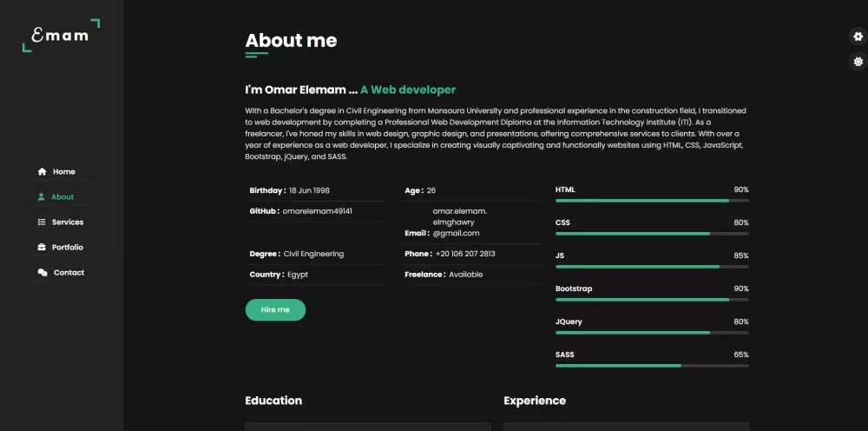868x431 pixels.
Task: Click the briefcase icon beside Portfolio
Action: click(42, 247)
